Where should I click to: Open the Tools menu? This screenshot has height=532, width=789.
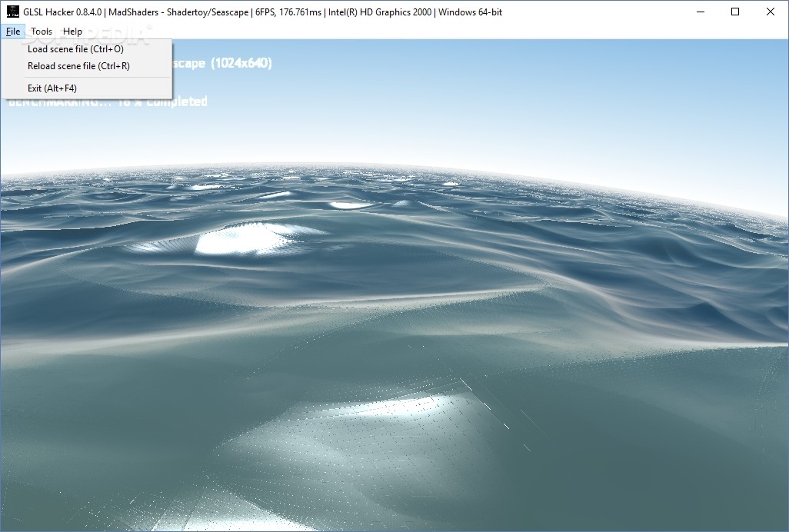pyautogui.click(x=42, y=32)
